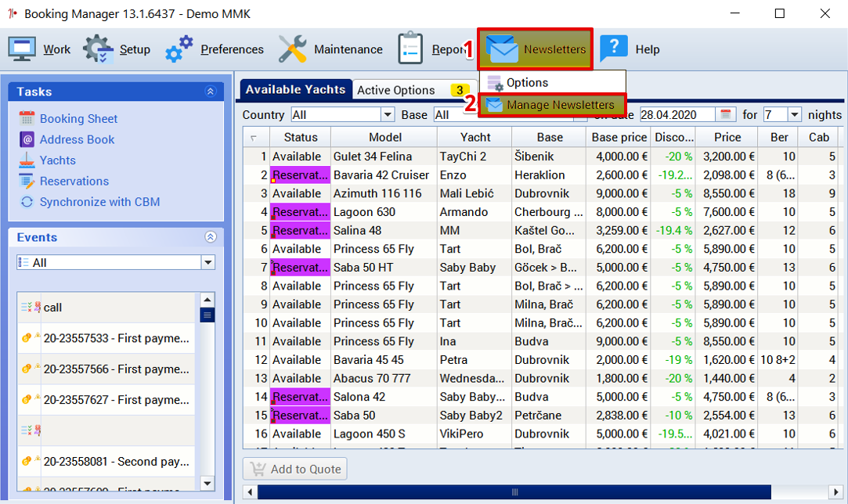Image resolution: width=848 pixels, height=504 pixels.
Task: Click the Booking Manager app icon in title bar
Action: (13, 13)
